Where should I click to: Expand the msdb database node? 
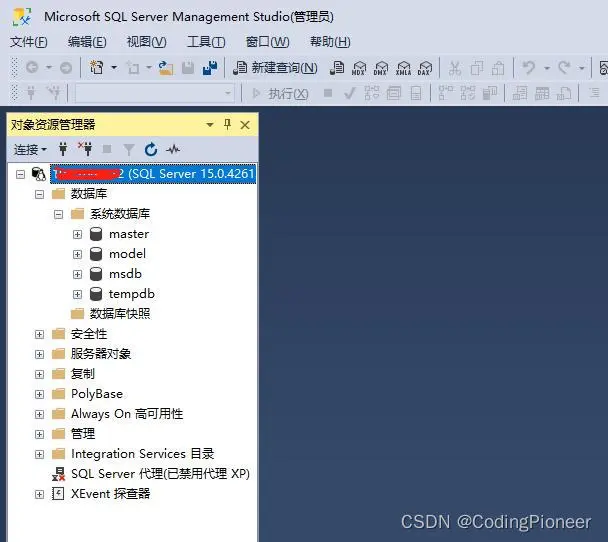(x=78, y=274)
